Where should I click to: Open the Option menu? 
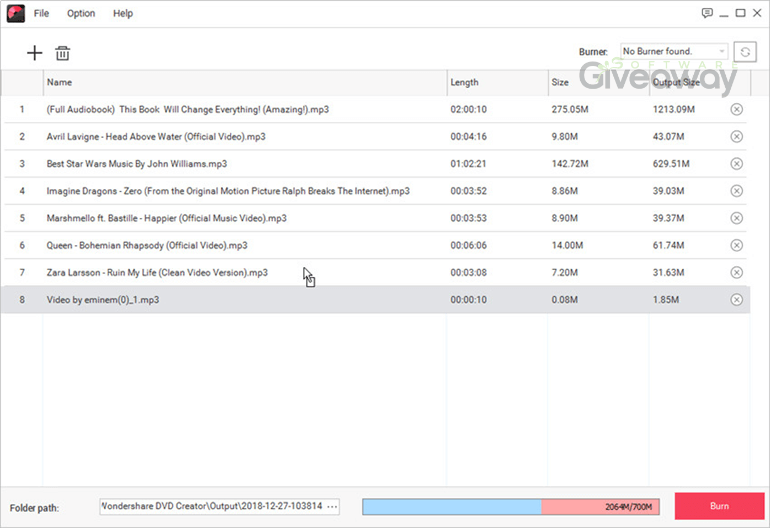tap(81, 14)
